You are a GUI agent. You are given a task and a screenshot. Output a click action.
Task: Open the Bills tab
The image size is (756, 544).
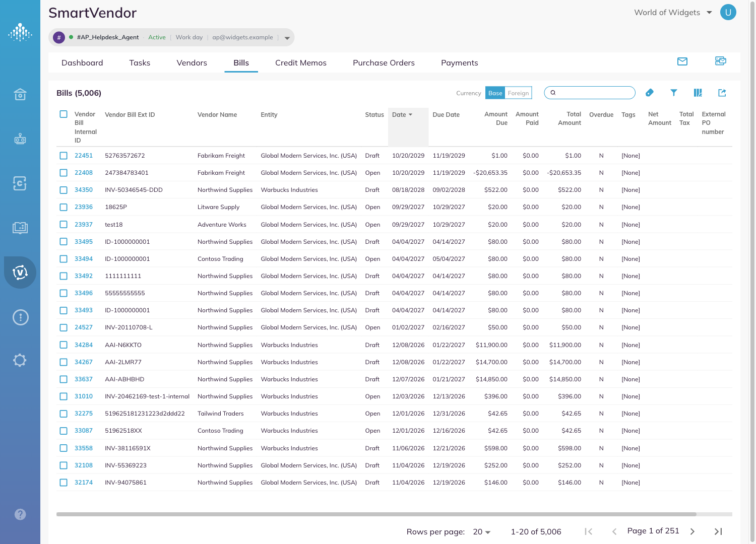click(241, 63)
